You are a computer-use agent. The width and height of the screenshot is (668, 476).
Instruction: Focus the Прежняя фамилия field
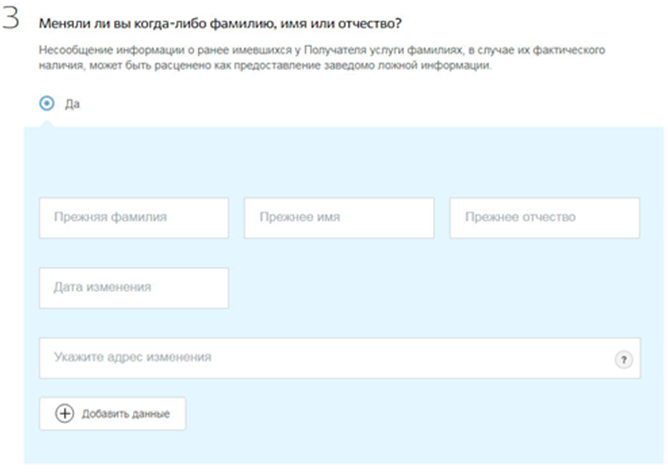point(134,218)
